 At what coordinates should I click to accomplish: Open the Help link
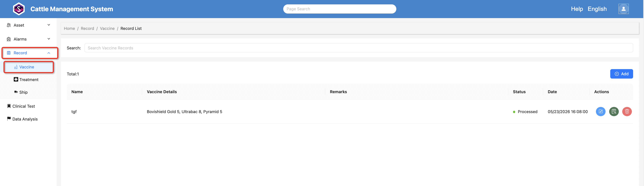tap(577, 9)
